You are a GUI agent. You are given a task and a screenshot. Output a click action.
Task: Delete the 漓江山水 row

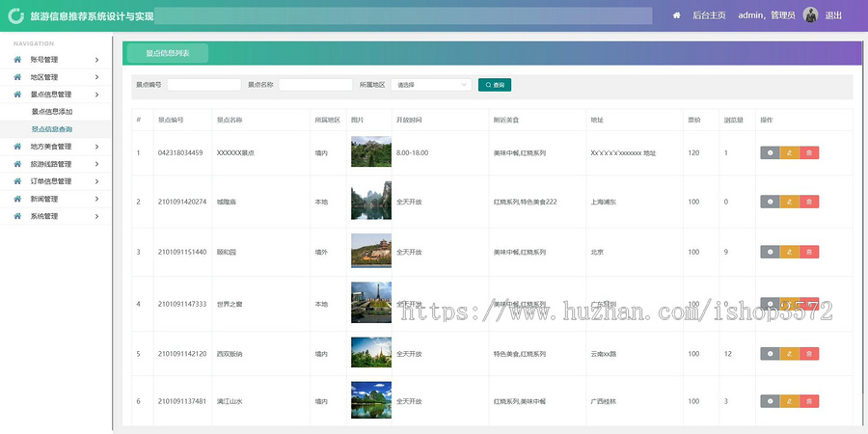[x=809, y=401]
